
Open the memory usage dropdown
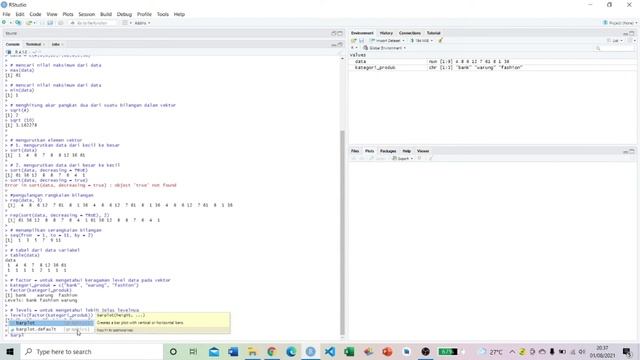pos(422,40)
